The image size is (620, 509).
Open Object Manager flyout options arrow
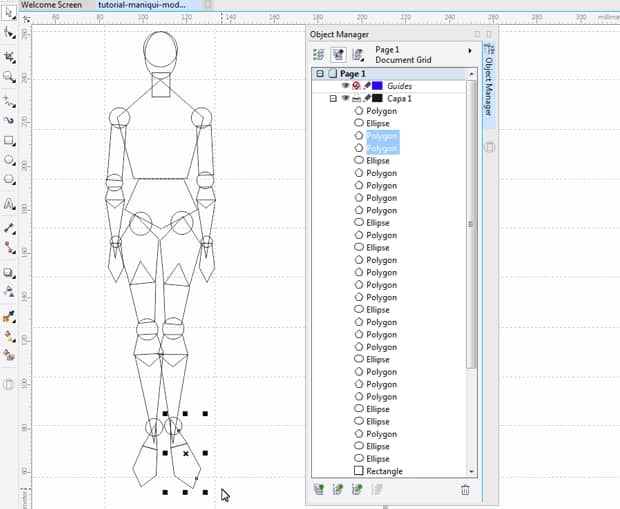tap(470, 51)
